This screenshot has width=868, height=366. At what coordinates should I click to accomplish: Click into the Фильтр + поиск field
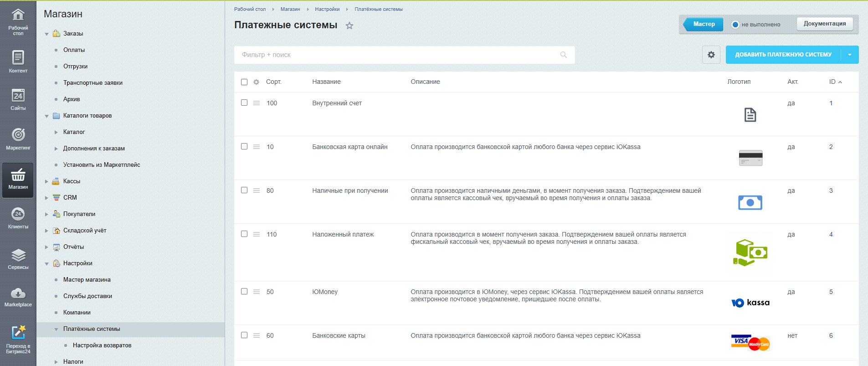(396, 55)
